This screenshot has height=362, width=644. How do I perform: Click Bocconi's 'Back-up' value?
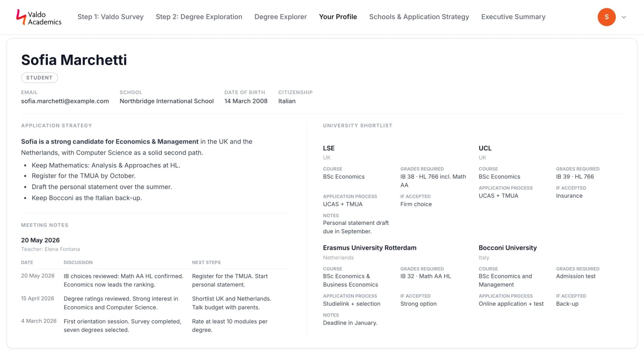coord(567,304)
